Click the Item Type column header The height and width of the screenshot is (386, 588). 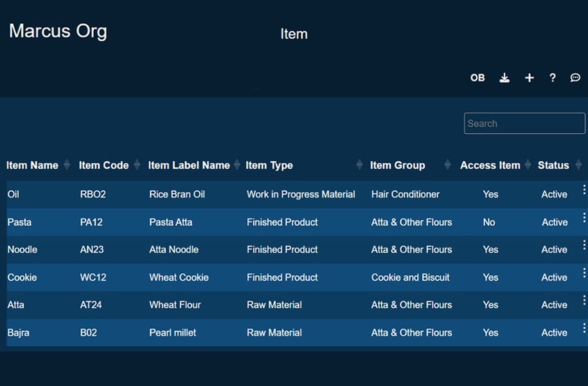coord(269,165)
